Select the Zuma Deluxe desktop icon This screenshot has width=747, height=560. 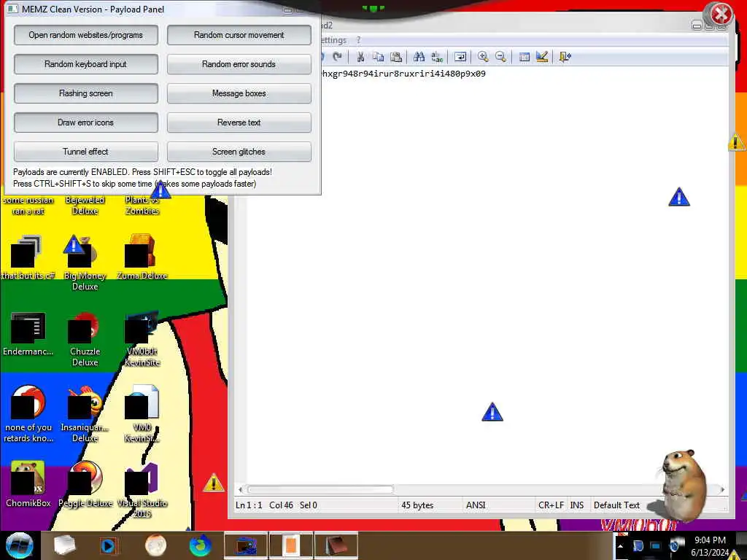tap(142, 256)
